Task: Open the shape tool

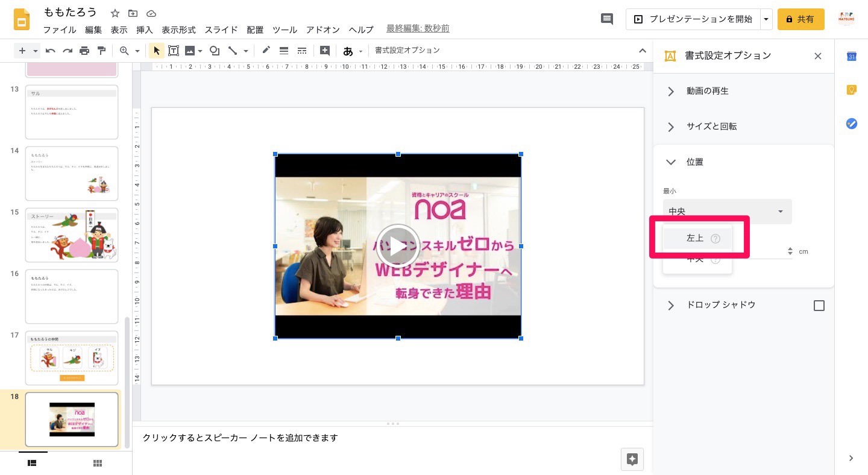Action: [215, 51]
